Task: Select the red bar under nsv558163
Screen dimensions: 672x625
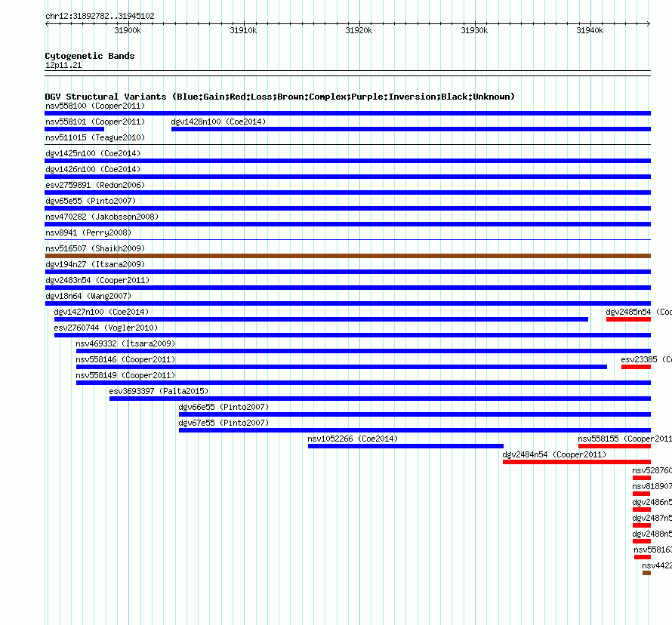Action: tap(643, 557)
